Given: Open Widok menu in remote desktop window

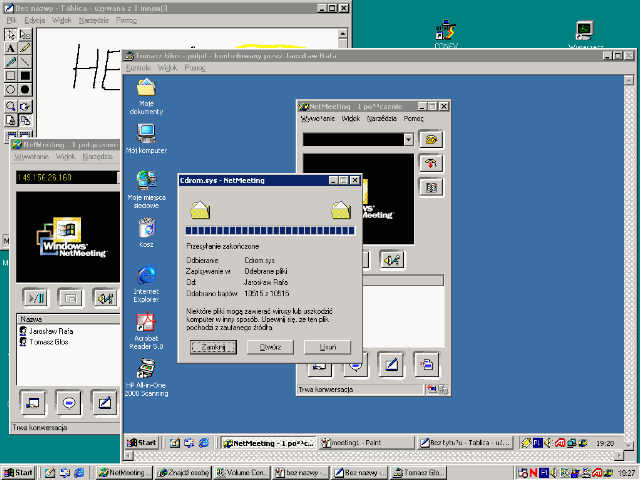Looking at the screenshot, I should (167, 67).
